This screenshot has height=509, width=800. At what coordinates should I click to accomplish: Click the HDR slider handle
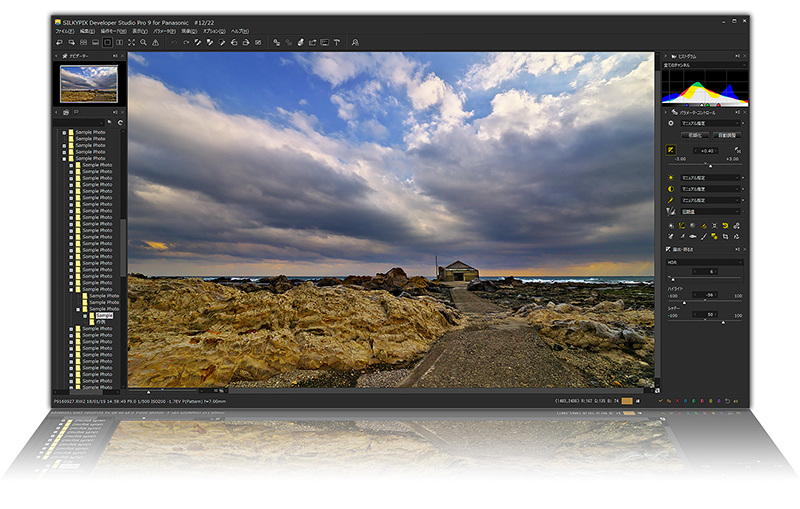[x=672, y=279]
